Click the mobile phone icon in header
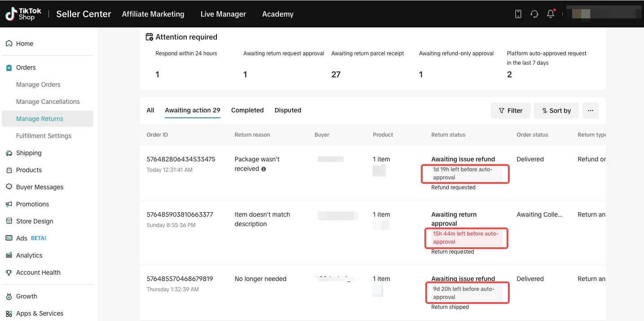 (x=518, y=14)
